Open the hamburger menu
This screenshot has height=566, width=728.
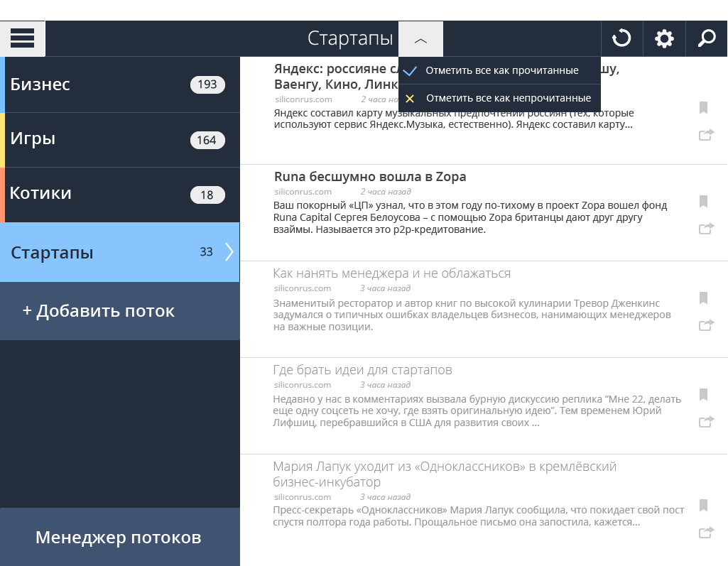23,38
